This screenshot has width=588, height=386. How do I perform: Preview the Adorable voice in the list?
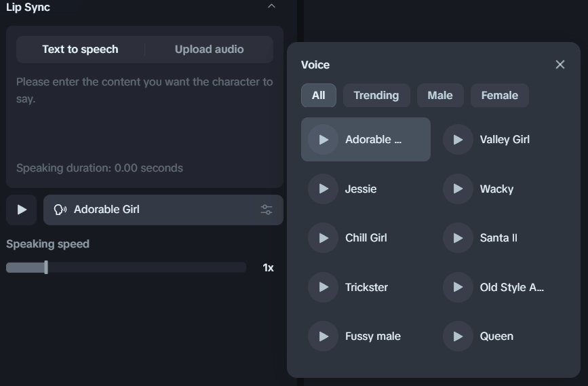(323, 140)
